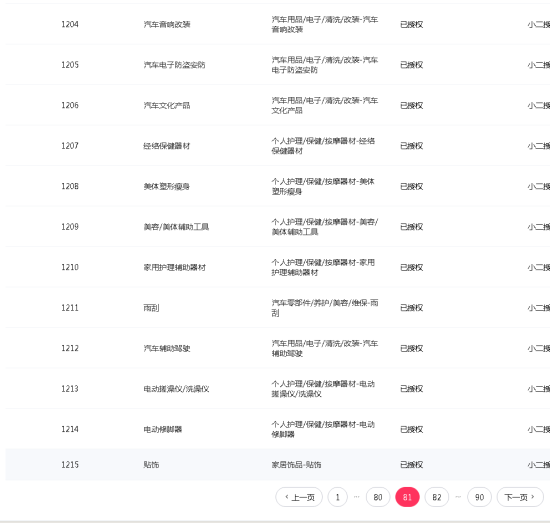Click 小二 link in row 1215
Screen dimensions: 550x523
(538, 464)
